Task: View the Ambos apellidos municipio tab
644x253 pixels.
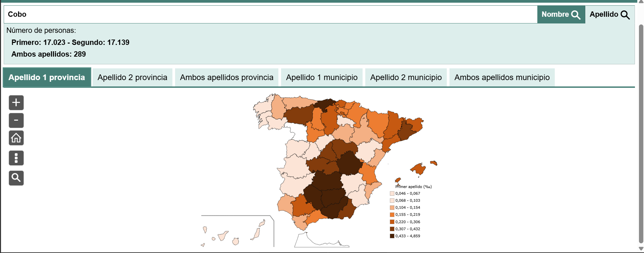Action: click(x=502, y=77)
